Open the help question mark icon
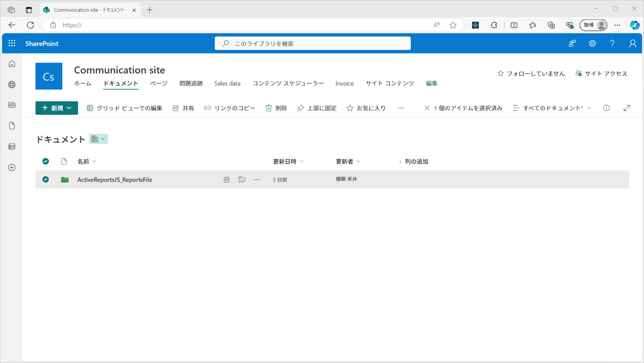This screenshot has height=363, width=644. 612,43
